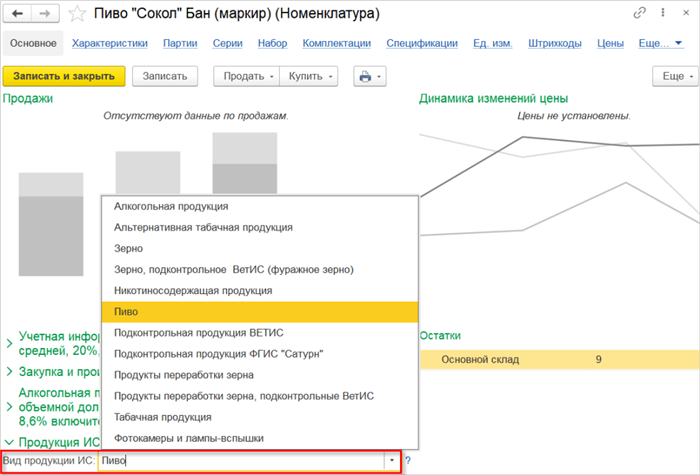Select Продукты переработки зерна option
The height and width of the screenshot is (475, 700).
tap(260, 375)
